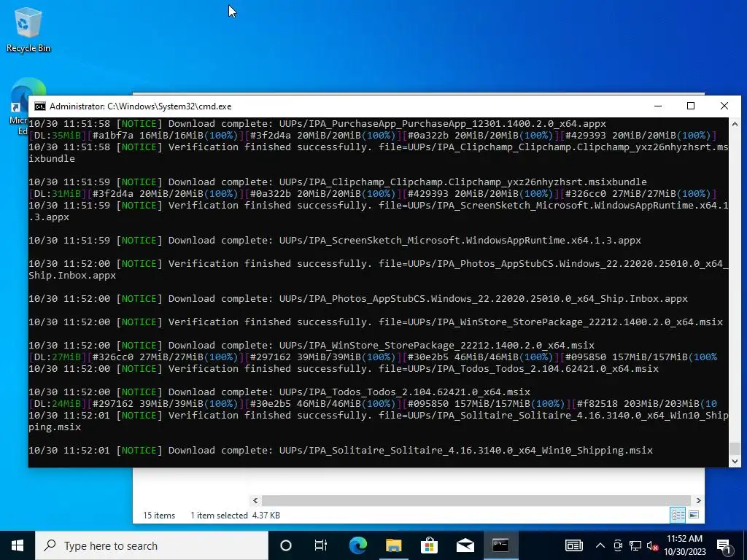Click the Explorer horizontal scrollbar left arrow
Image resolution: width=747 pixels, height=560 pixels.
[x=255, y=500]
